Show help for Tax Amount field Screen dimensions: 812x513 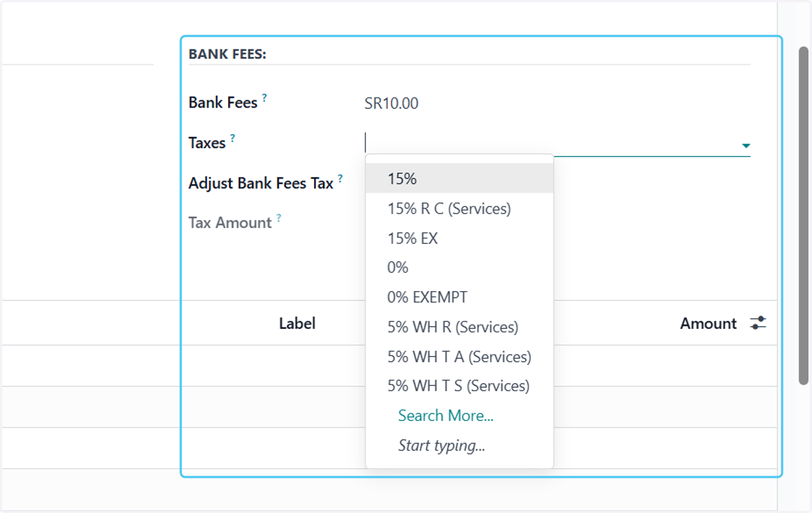[279, 219]
